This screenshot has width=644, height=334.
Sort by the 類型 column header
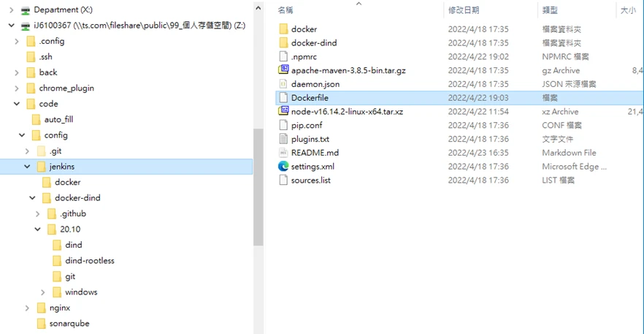(550, 10)
